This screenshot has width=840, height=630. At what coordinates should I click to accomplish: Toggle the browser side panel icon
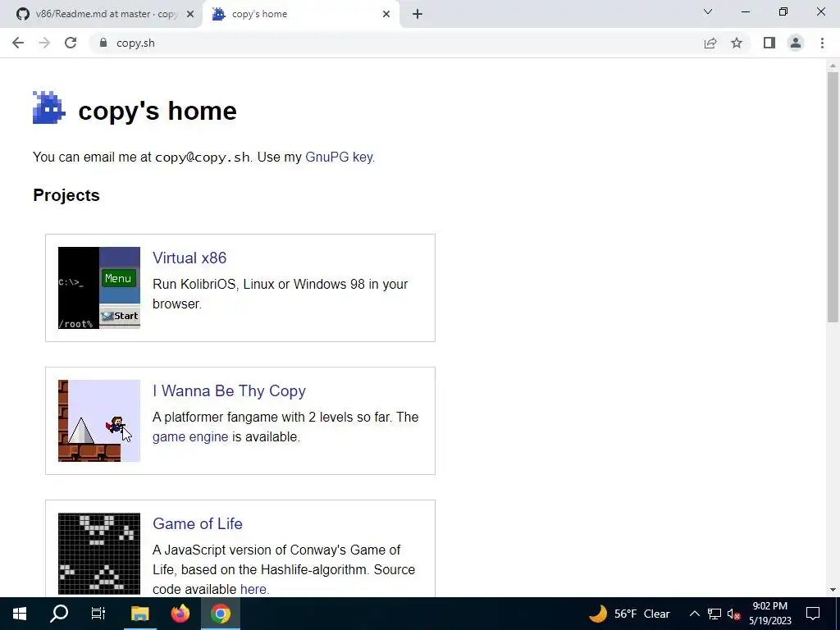769,43
